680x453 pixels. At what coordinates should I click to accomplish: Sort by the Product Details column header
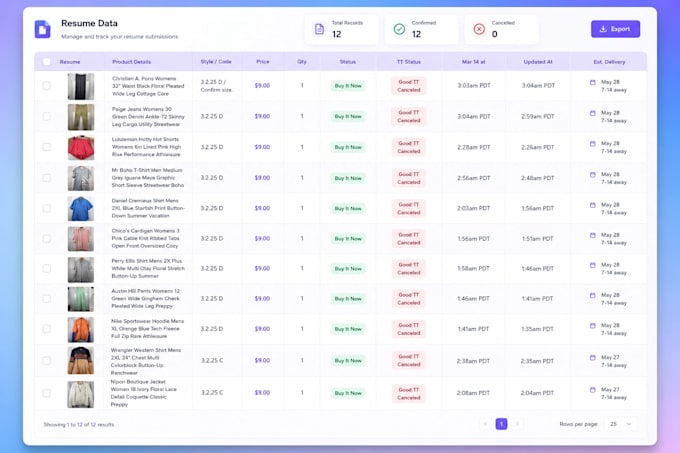(131, 62)
